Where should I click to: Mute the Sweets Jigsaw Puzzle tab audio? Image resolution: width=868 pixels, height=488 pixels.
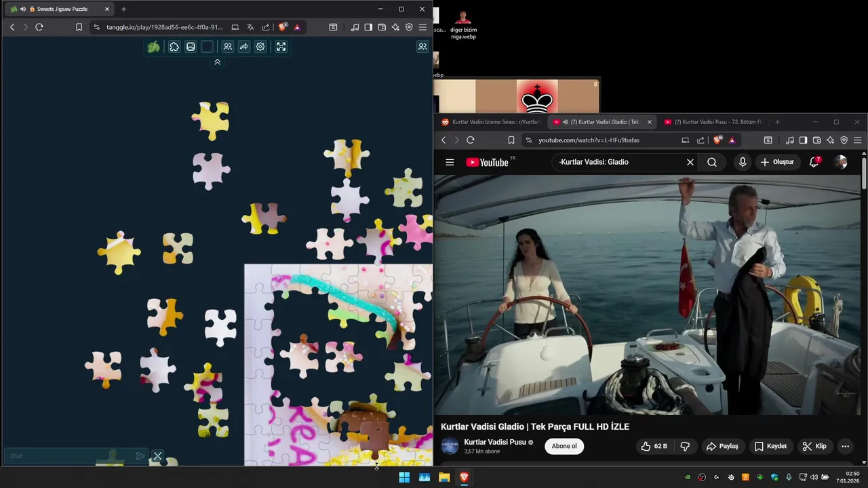coord(23,9)
